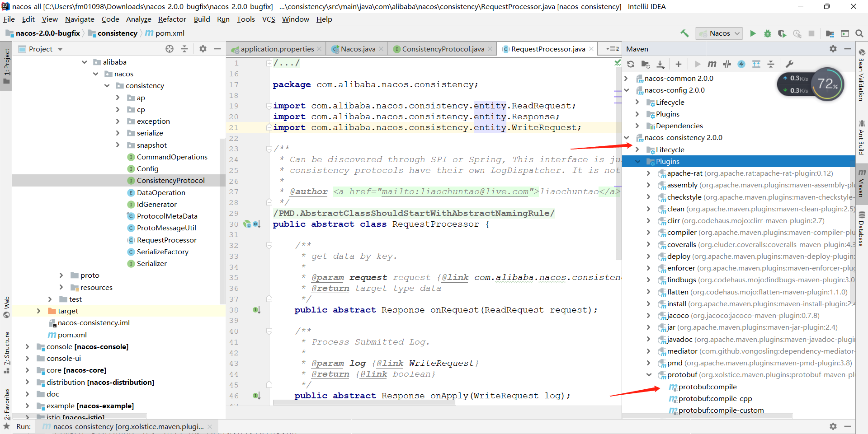
Task: Expand the compiler plugin node
Action: [649, 233]
